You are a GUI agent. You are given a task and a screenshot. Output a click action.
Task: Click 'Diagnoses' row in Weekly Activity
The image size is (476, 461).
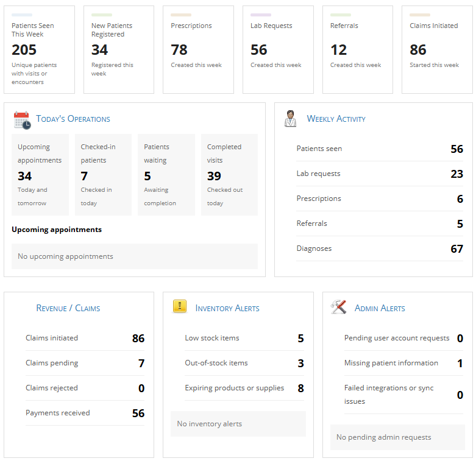tap(380, 248)
